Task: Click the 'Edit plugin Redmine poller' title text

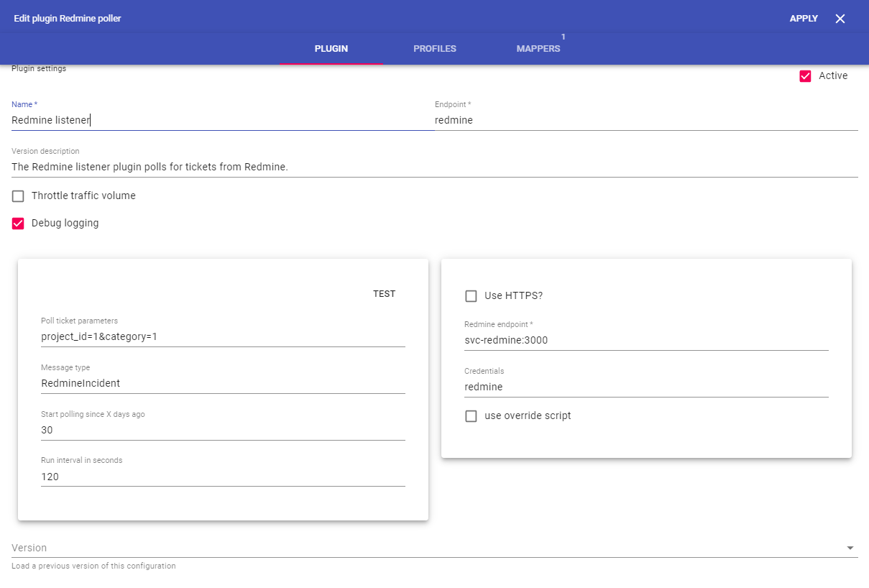Action: (68, 19)
